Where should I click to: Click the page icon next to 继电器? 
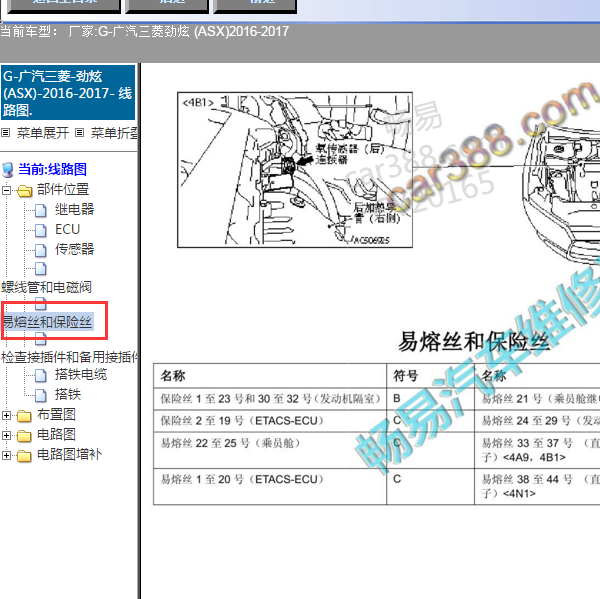[x=41, y=210]
